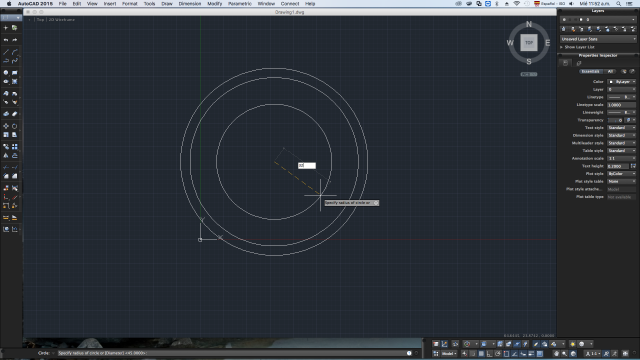The height and width of the screenshot is (360, 640).
Task: Switch to the Essentials properties tab
Action: (x=591, y=71)
